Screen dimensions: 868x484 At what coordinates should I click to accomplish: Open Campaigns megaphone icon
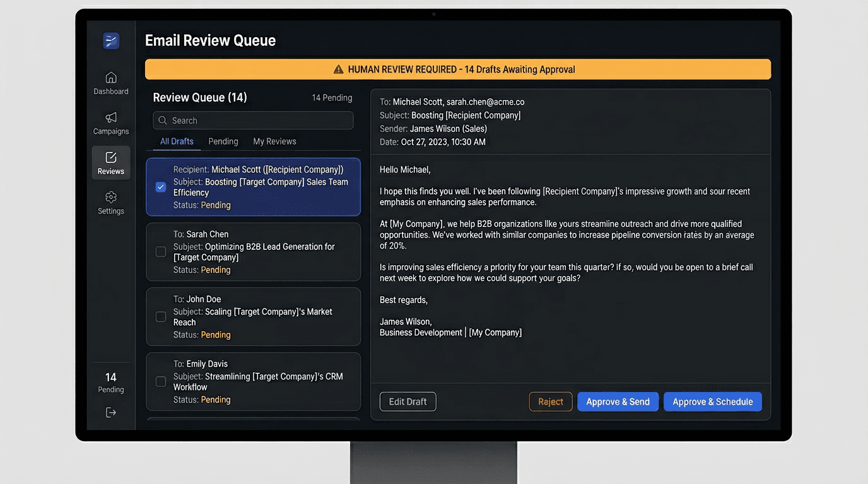click(x=111, y=117)
